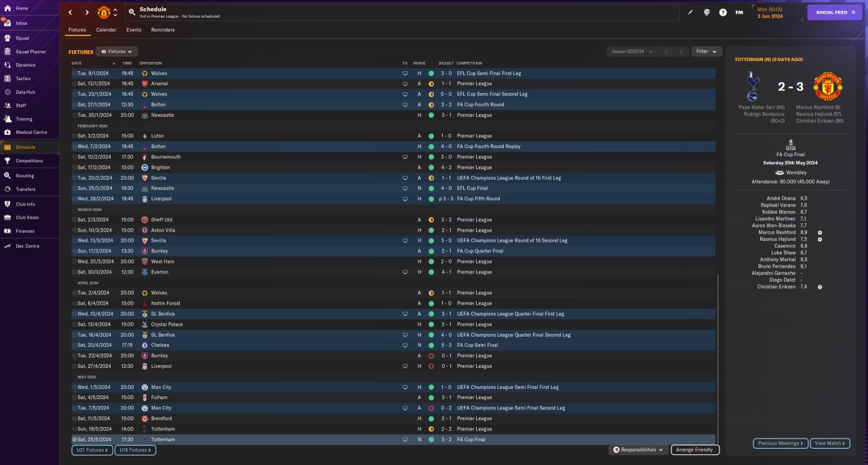The height and width of the screenshot is (465, 868).
Task: Click the club switcher up/down chevrons
Action: point(115,12)
